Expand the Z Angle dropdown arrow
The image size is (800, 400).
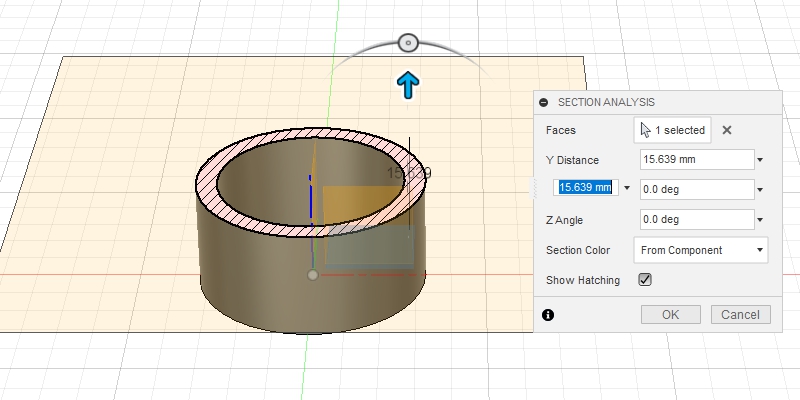(760, 220)
